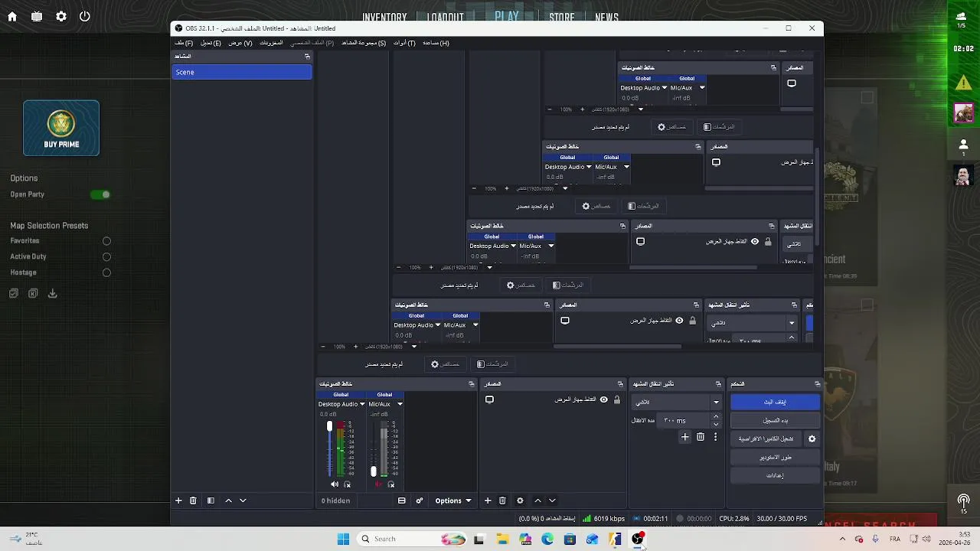Open Tools (T) menu in OBS
This screenshot has height=551, width=980.
tap(404, 43)
